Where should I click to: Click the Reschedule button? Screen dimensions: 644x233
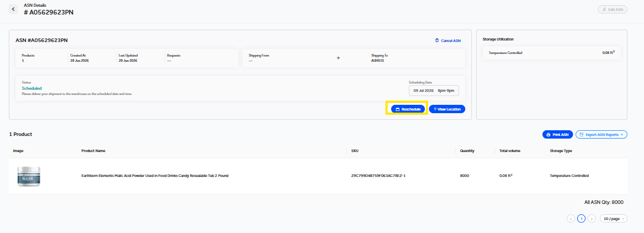pos(407,109)
